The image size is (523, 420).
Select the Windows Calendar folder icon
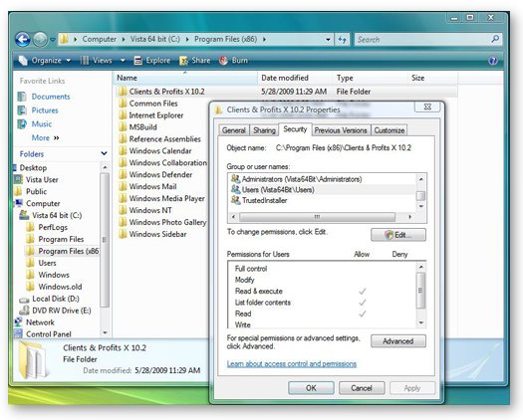(x=123, y=150)
